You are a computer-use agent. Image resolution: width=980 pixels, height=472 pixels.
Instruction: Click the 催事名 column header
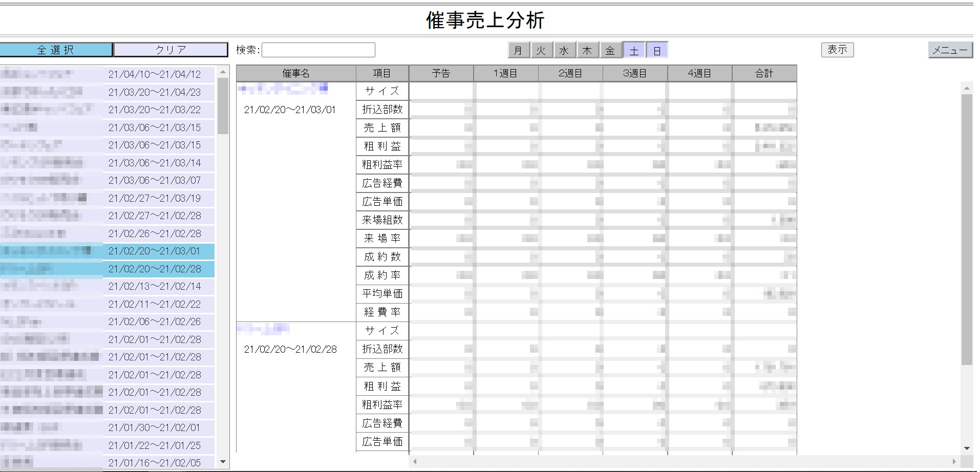(x=296, y=73)
